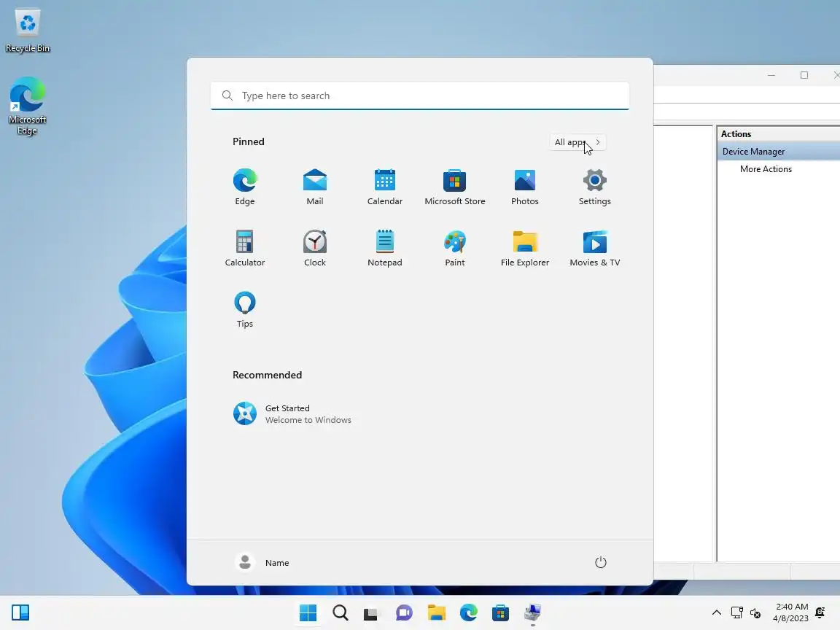Open Microsoft Store on the taskbar
Viewport: 840px width, 630px height.
[x=500, y=612]
